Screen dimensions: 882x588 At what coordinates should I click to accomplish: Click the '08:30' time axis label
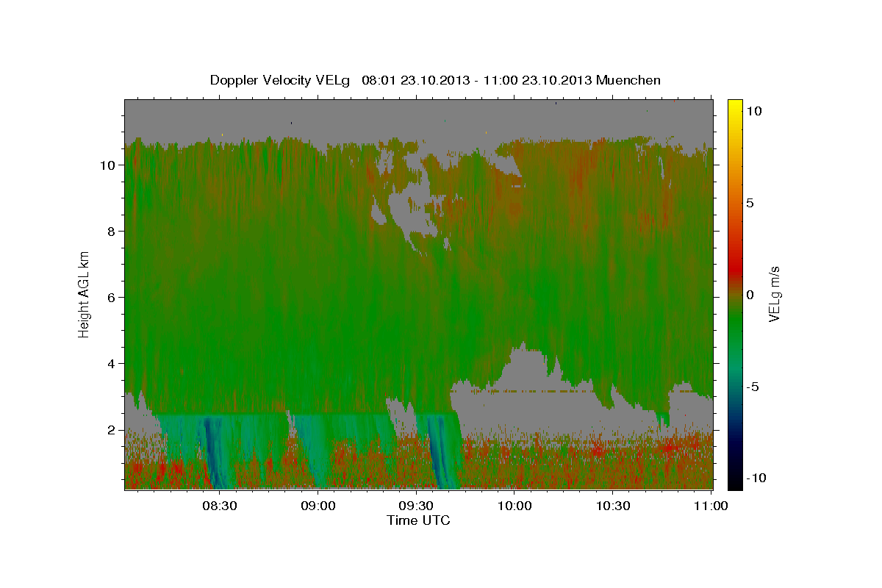click(220, 506)
